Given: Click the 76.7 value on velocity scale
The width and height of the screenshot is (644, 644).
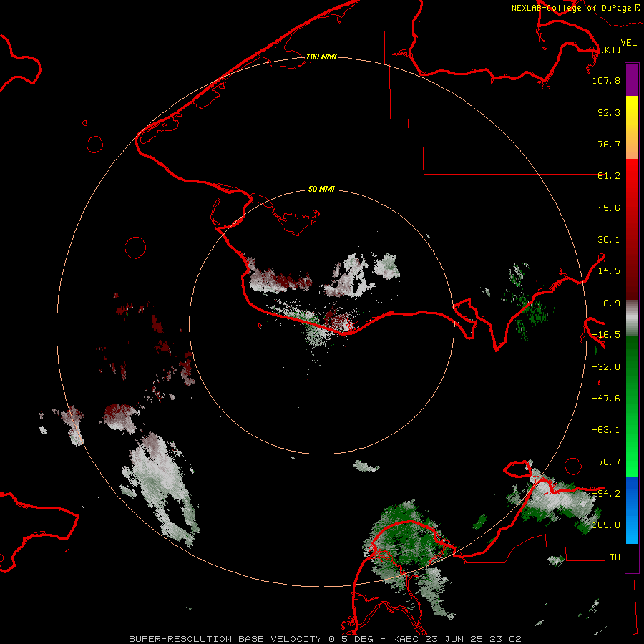Looking at the screenshot, I should click(609, 144).
